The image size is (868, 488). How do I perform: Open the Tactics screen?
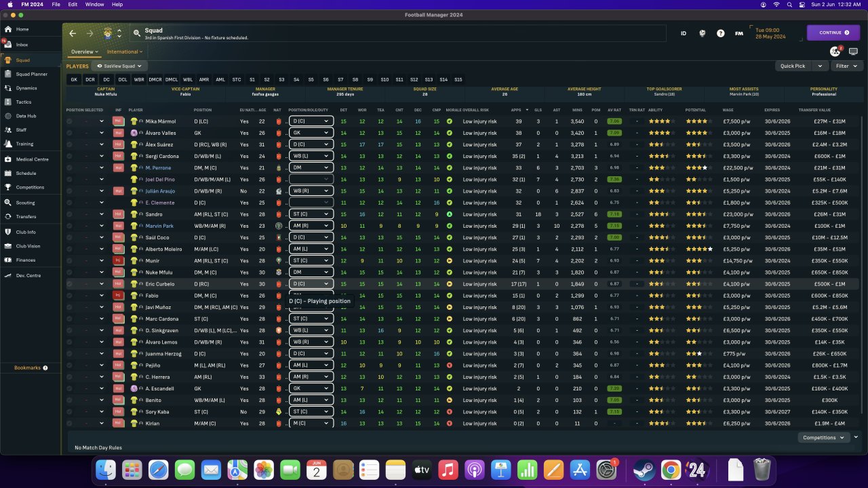[24, 102]
